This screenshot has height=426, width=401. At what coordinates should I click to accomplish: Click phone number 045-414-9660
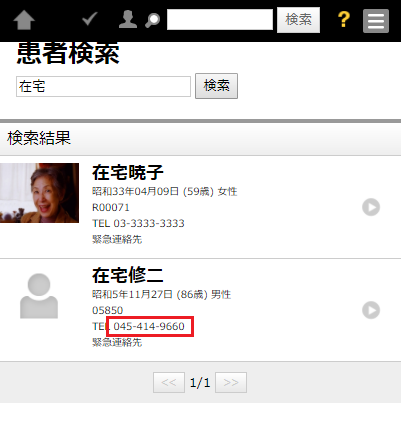click(x=149, y=326)
